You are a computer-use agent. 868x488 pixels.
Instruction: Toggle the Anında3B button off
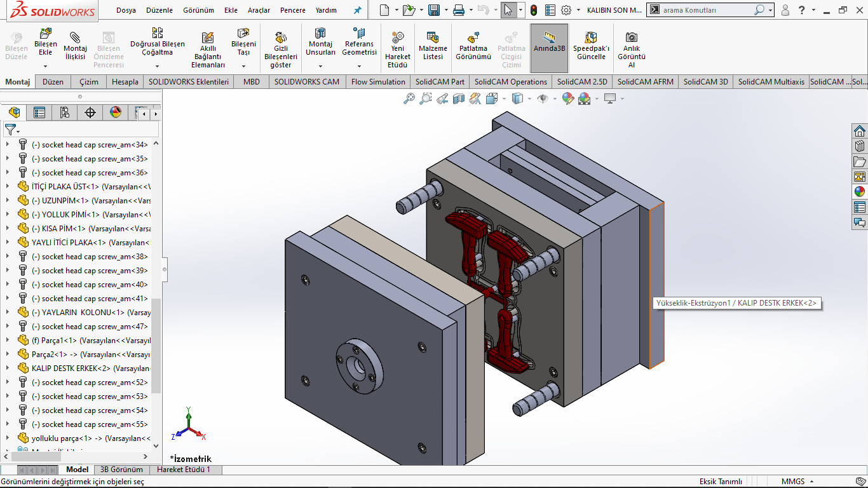click(549, 48)
